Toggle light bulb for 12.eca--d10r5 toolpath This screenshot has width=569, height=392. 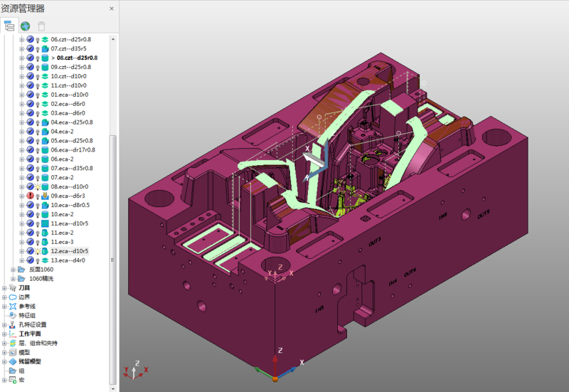[x=38, y=251]
